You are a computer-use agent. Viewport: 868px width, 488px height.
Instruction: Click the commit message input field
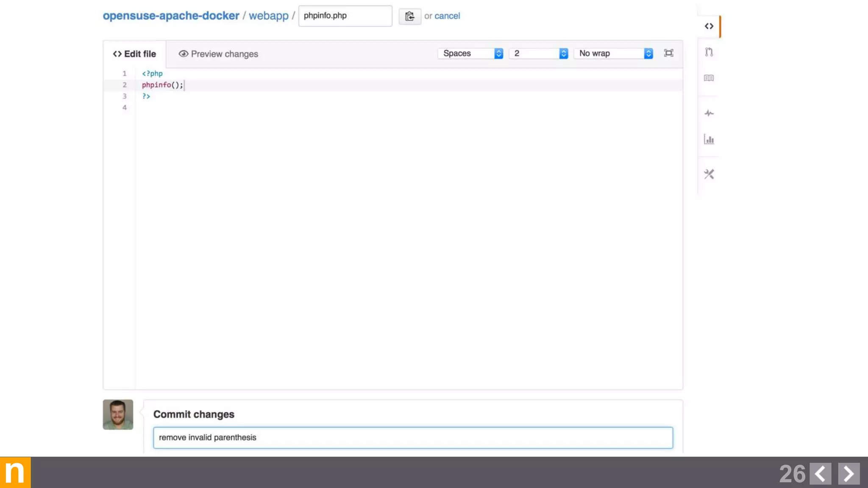click(x=413, y=438)
